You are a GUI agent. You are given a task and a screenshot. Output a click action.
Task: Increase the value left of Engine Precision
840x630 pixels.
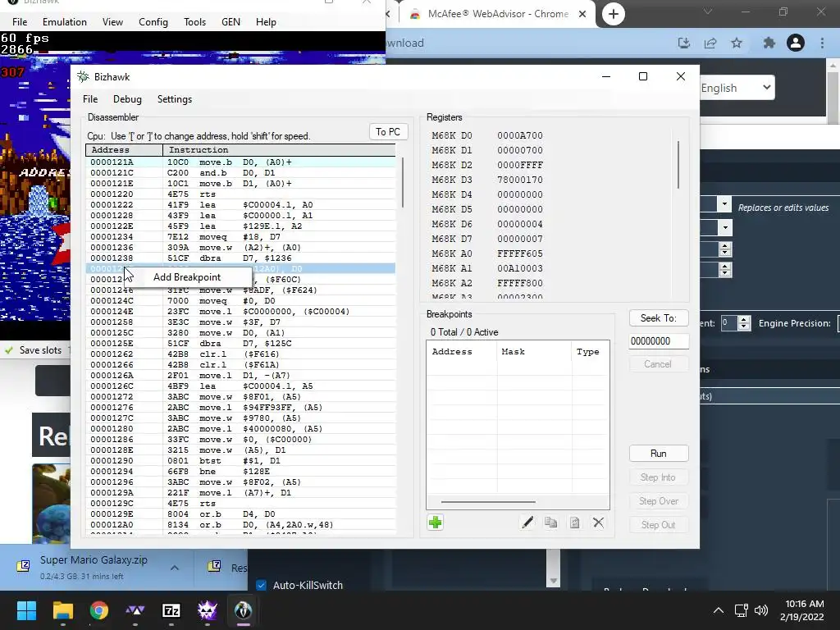pyautogui.click(x=743, y=320)
